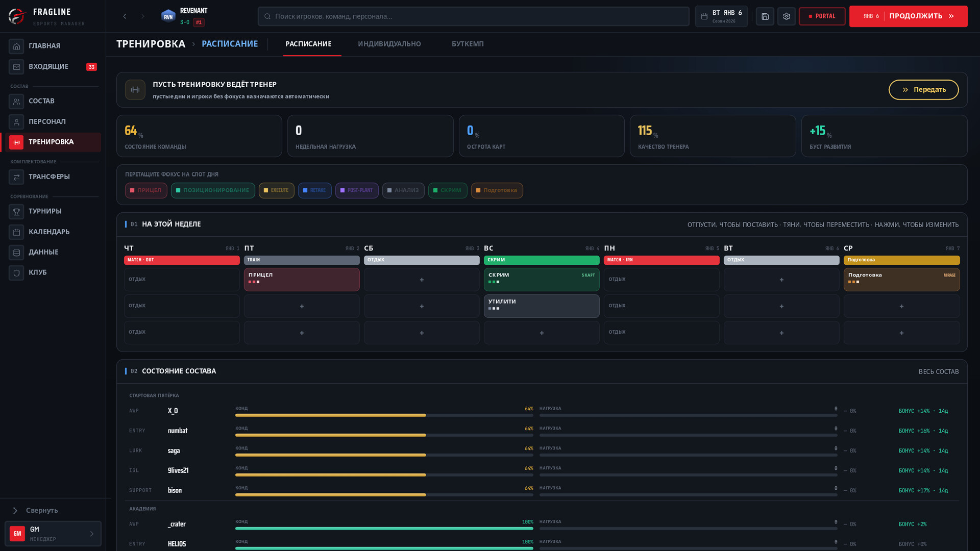The image size is (980, 551).
Task: Open the data database icon
Action: (16, 253)
